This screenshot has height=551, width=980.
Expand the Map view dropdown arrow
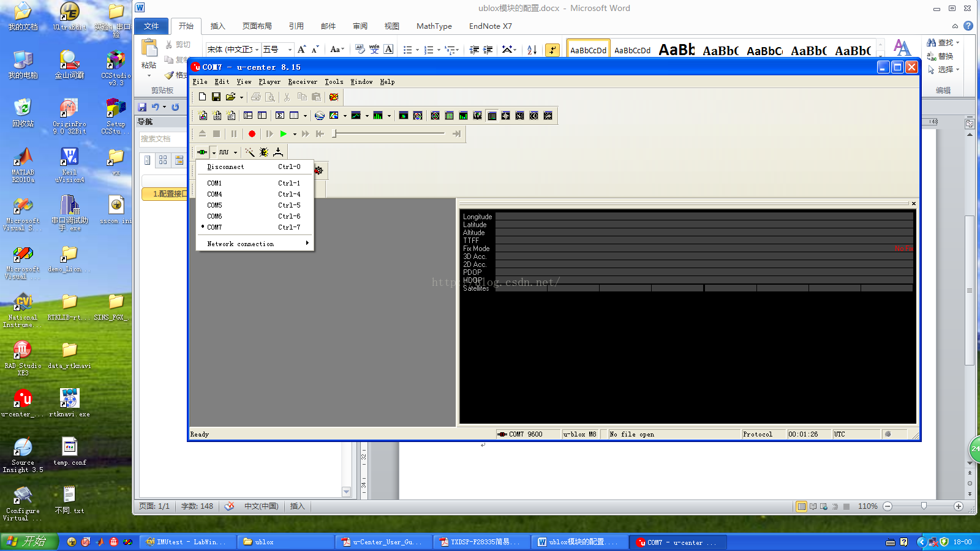click(x=345, y=115)
